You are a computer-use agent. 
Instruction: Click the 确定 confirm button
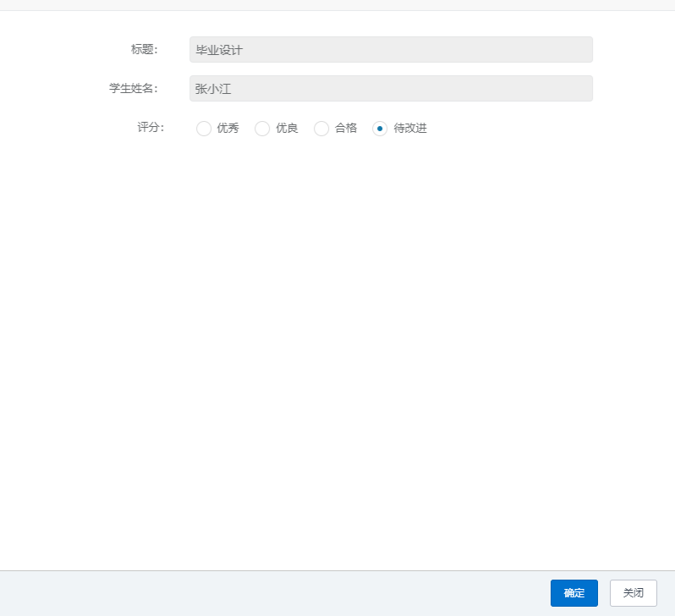(573, 593)
